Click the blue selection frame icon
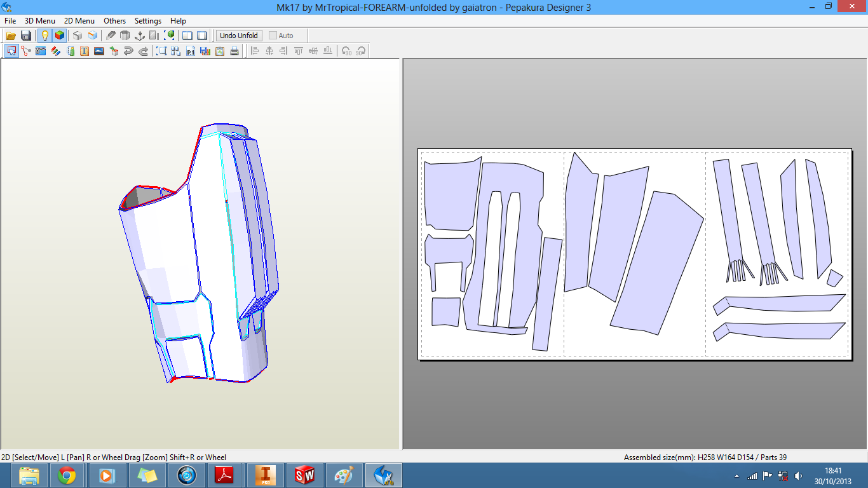This screenshot has height=488, width=868. (161, 51)
